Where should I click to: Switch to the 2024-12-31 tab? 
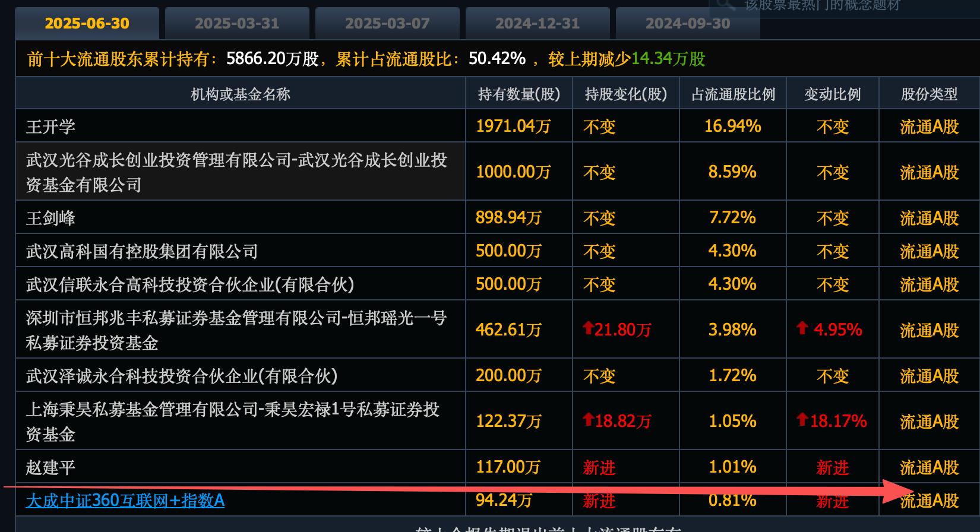point(538,24)
